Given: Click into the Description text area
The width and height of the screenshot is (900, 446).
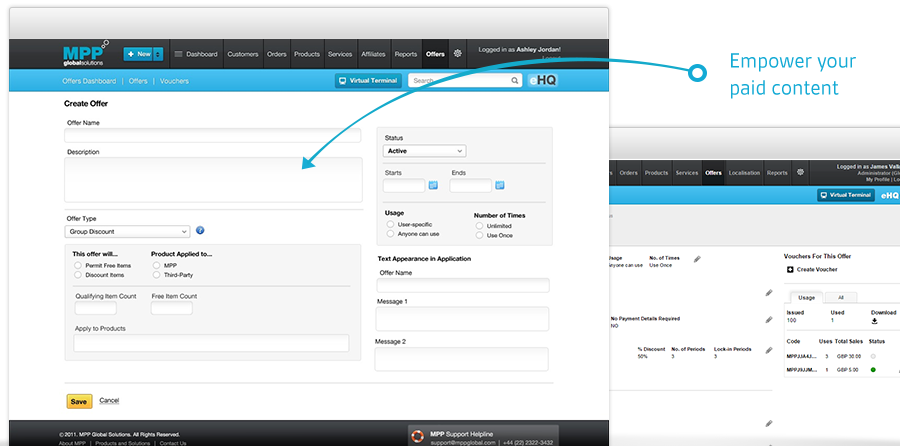Looking at the screenshot, I should [213, 179].
